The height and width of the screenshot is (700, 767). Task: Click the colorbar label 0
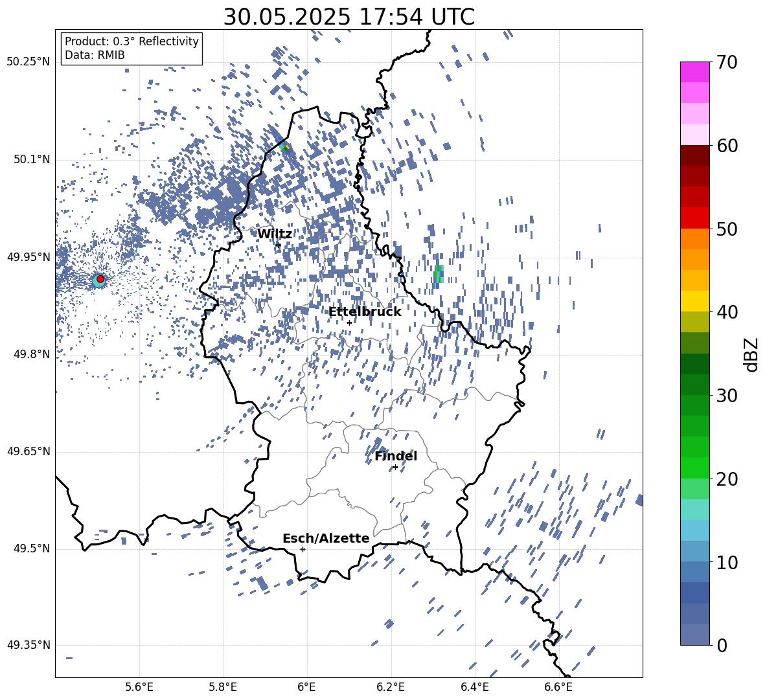click(x=722, y=645)
